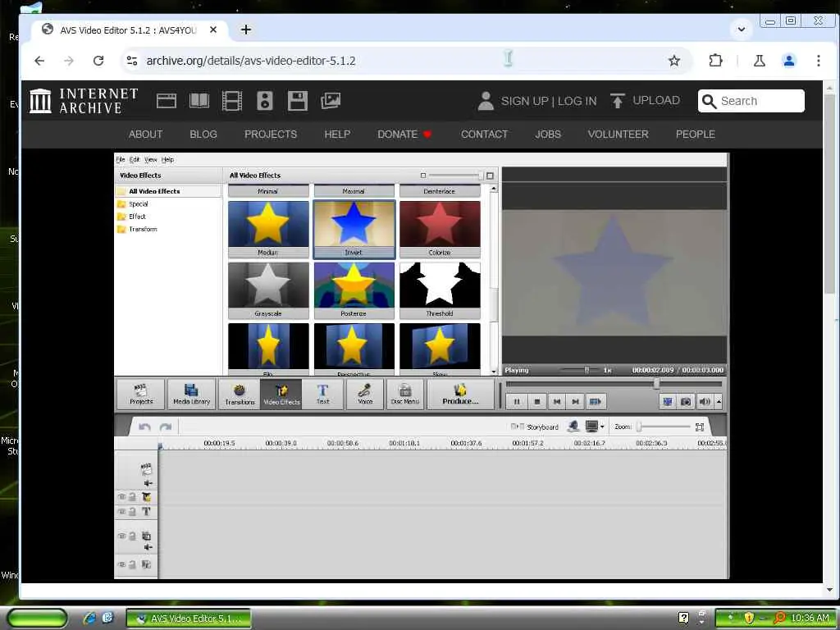Open the Text toolbar button

point(322,395)
